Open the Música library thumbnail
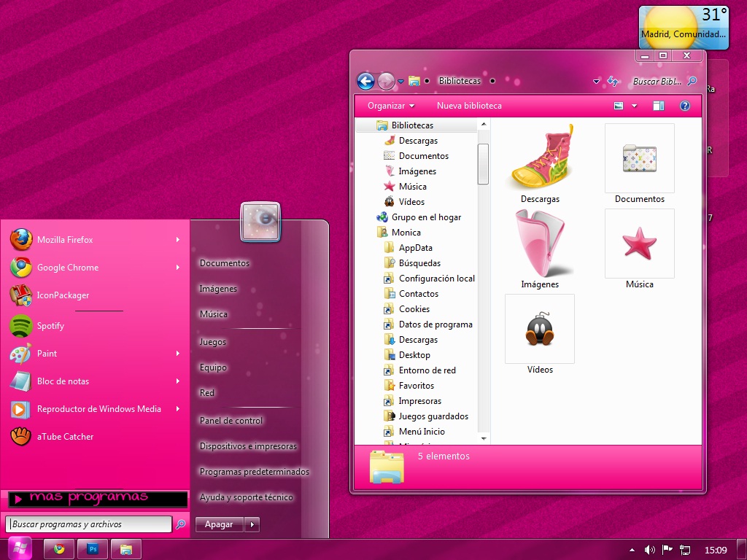The image size is (747, 560). (639, 244)
